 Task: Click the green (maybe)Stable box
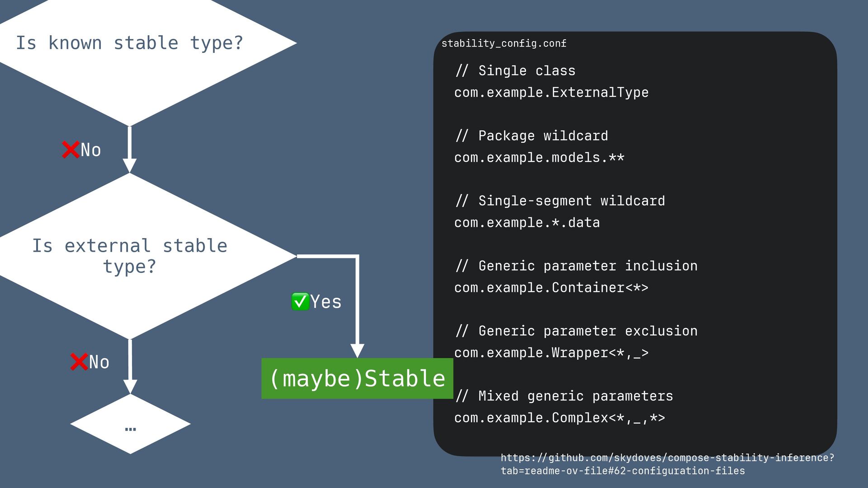[357, 379]
